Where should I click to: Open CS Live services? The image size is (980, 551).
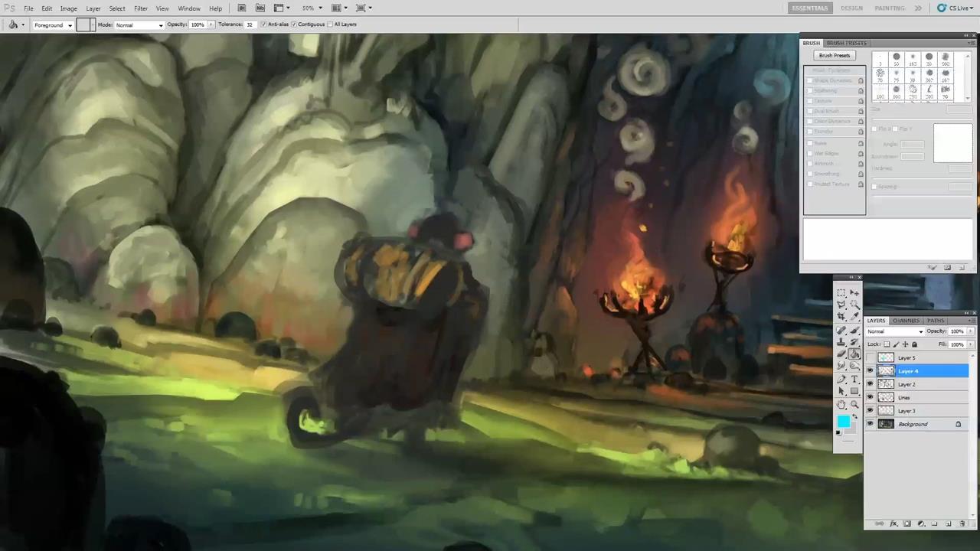(x=955, y=8)
